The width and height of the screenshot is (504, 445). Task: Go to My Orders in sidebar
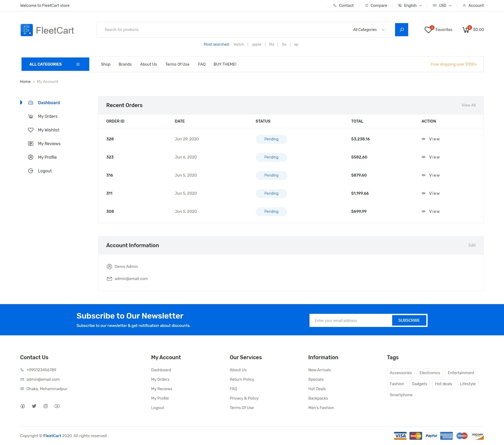point(48,116)
